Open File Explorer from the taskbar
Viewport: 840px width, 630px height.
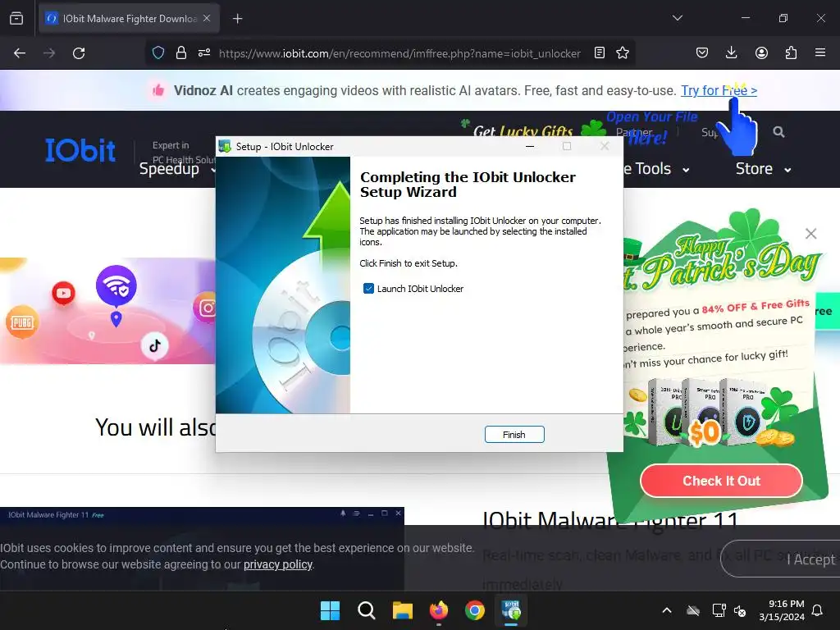click(402, 610)
